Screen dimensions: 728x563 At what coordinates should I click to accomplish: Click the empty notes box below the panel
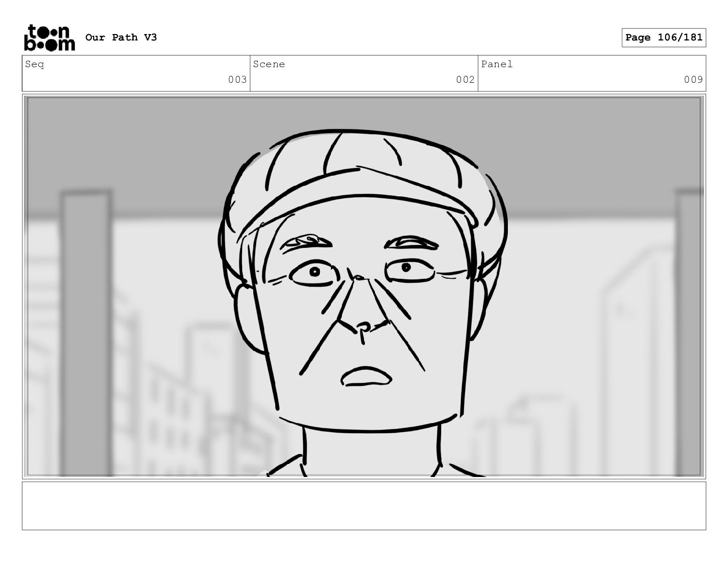(x=364, y=506)
